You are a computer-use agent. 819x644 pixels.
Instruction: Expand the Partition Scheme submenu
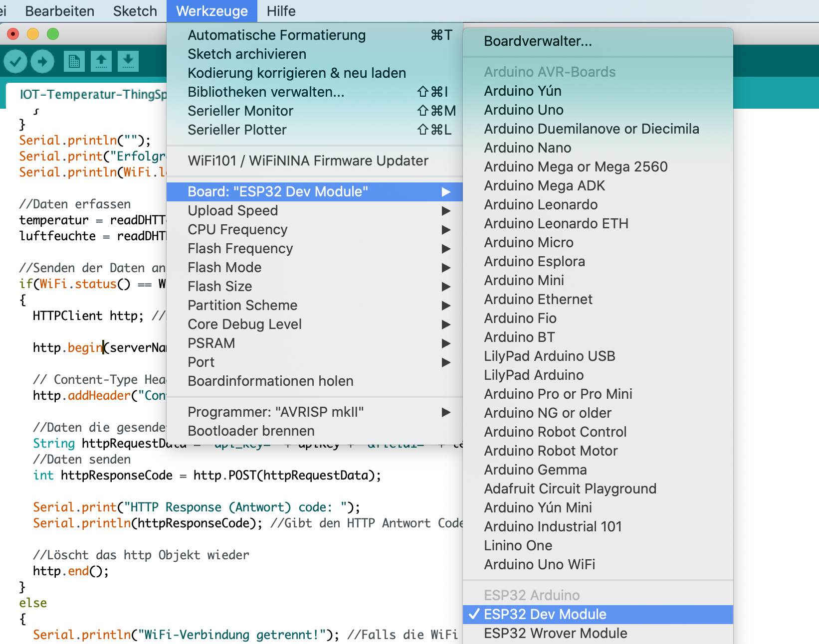tap(242, 305)
